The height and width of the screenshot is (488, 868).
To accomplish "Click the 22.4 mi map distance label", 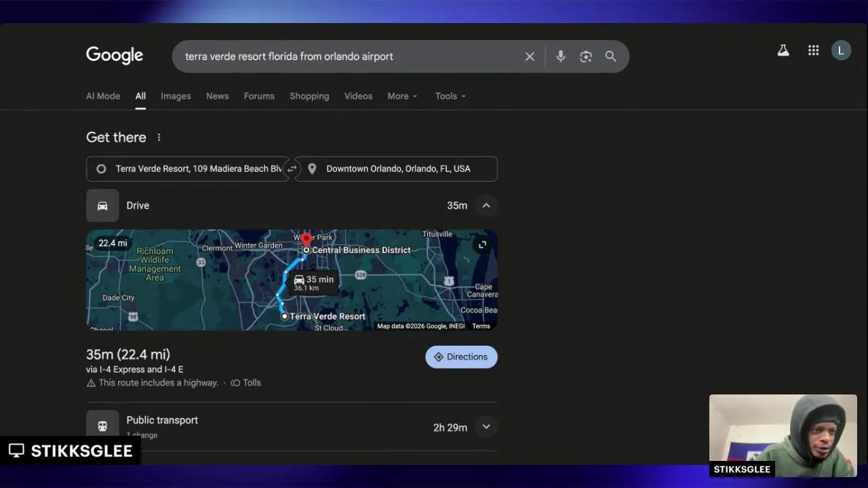I will [x=113, y=243].
